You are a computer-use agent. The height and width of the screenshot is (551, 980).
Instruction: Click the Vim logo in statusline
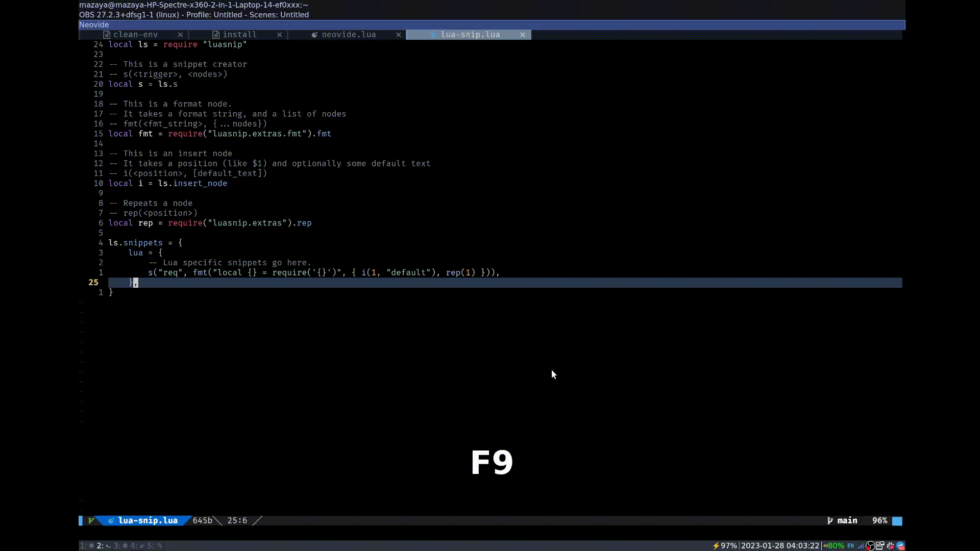(x=91, y=521)
